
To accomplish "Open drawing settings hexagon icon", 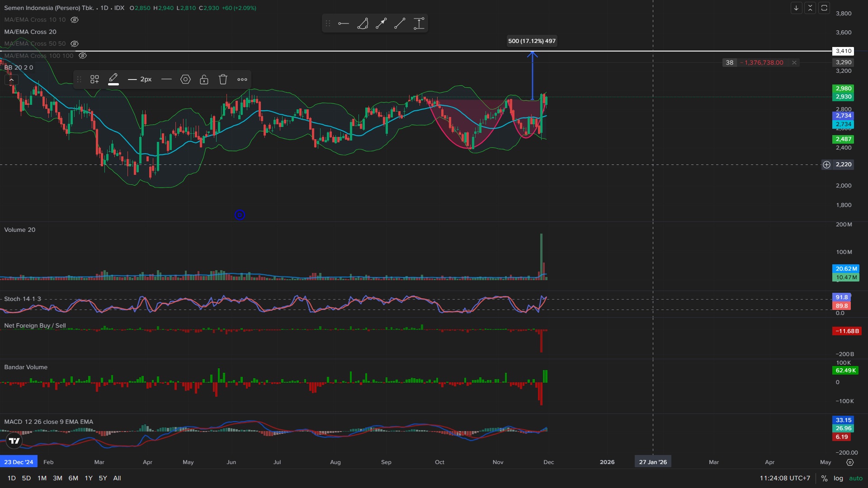I will 185,80.
